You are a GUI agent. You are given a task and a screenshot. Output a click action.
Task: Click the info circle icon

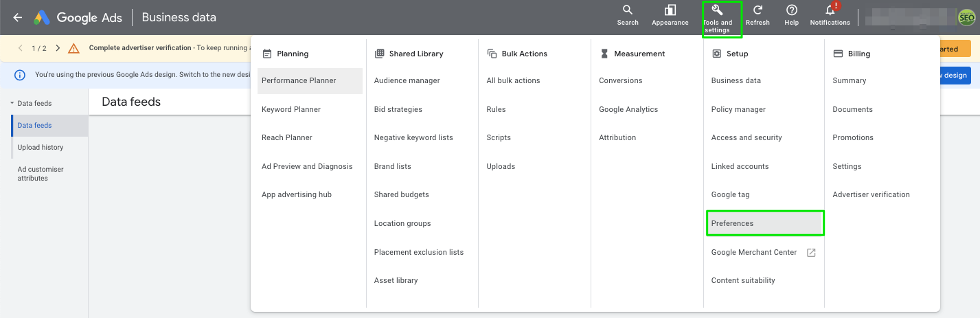point(20,75)
